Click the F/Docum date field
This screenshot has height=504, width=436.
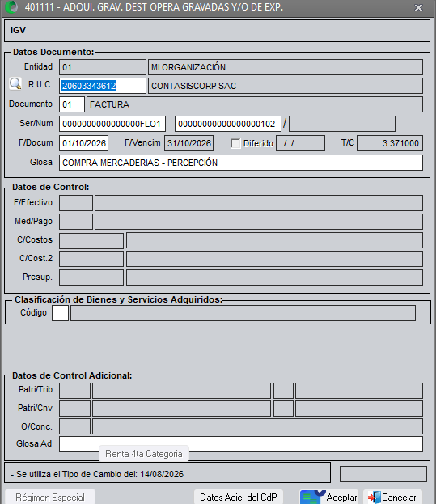click(x=84, y=143)
